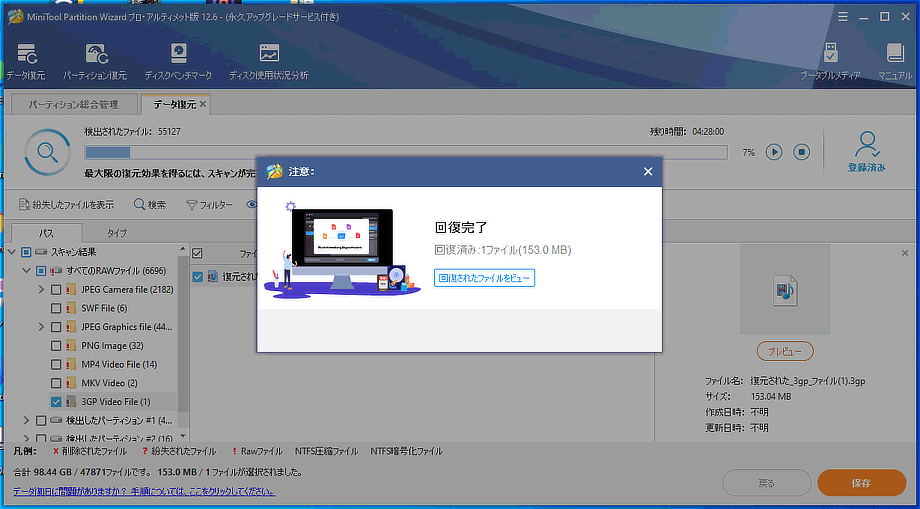Open the ディスクベンチマーク tool
920x509 pixels.
pos(178,61)
